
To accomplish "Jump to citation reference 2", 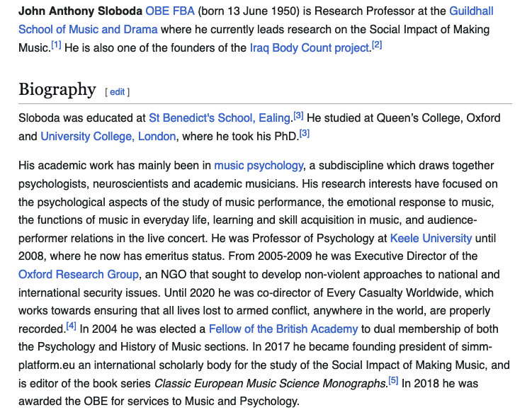I will click(377, 45).
